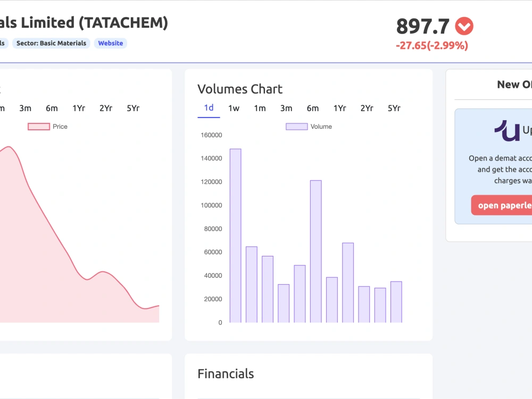Select the 1m tab in Volumes Chart
Screen dimensions: 532x399
point(260,108)
